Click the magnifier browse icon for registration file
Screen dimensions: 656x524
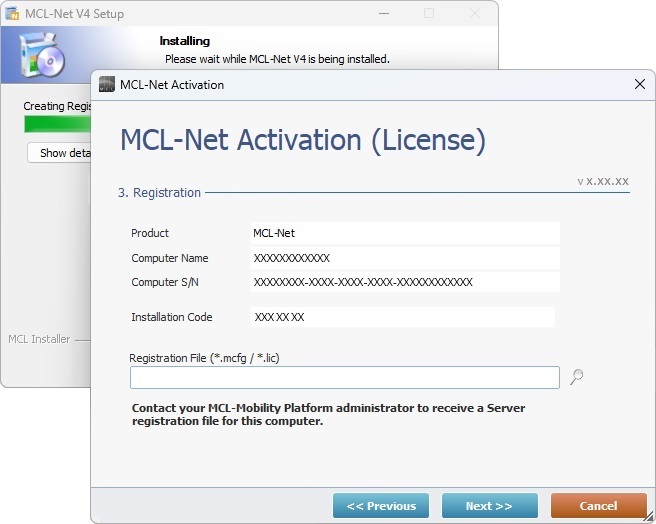(x=577, y=377)
